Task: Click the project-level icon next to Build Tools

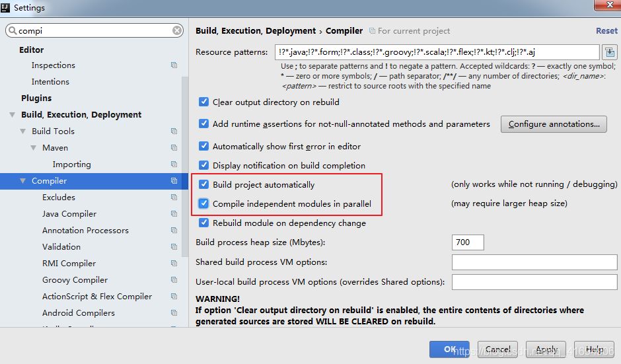Action: (174, 131)
